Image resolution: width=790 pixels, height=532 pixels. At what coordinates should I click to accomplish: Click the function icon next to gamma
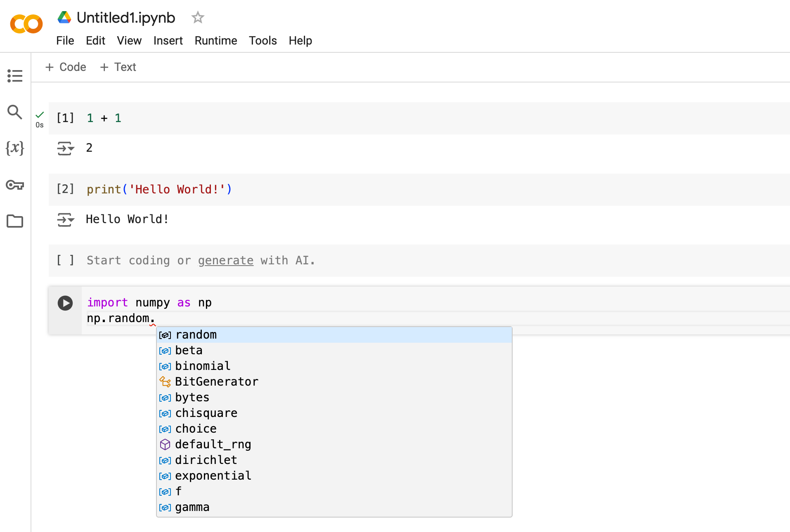tap(165, 508)
